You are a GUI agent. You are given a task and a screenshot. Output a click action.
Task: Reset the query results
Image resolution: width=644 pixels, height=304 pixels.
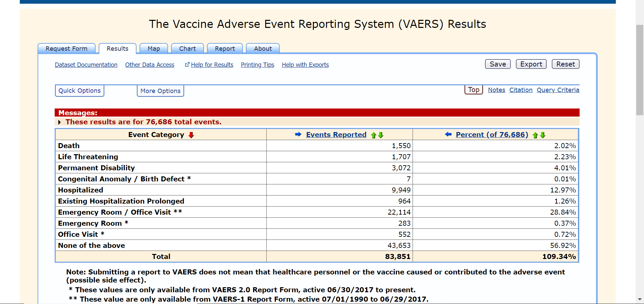(565, 64)
